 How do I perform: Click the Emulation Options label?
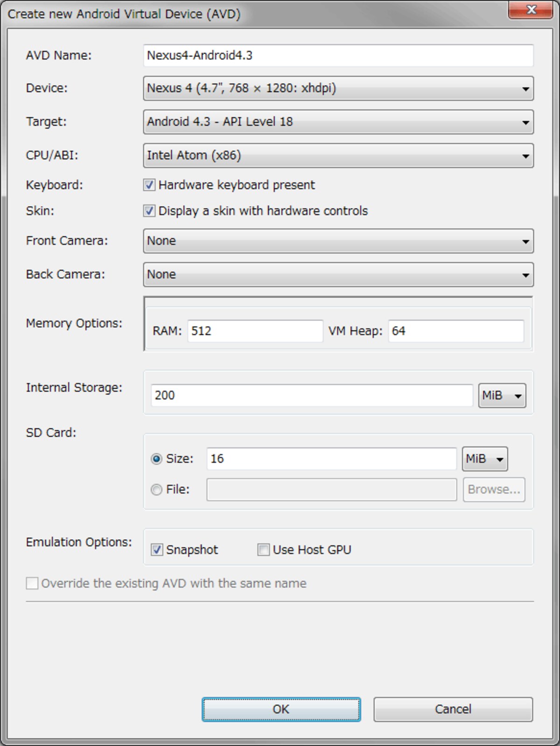pyautogui.click(x=79, y=543)
